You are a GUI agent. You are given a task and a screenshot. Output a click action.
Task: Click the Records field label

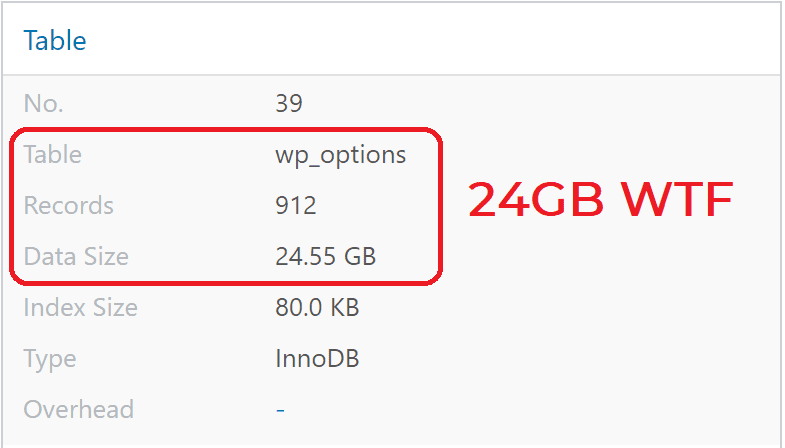click(x=69, y=205)
